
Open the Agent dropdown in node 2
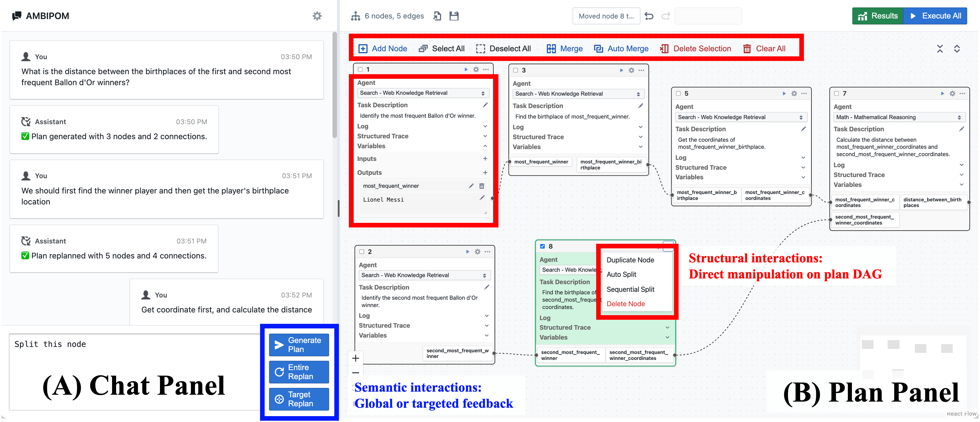pos(424,275)
